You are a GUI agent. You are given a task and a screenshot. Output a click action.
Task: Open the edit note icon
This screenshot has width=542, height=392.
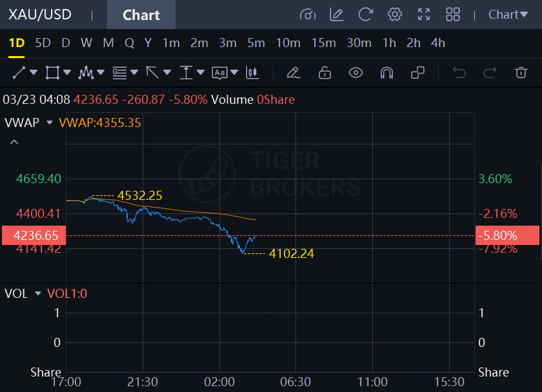[x=336, y=14]
